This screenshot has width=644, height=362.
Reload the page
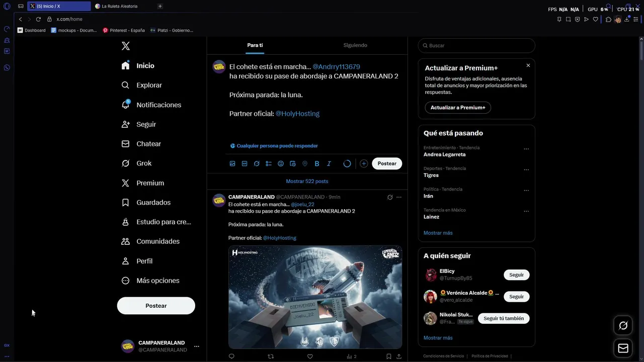tap(38, 19)
